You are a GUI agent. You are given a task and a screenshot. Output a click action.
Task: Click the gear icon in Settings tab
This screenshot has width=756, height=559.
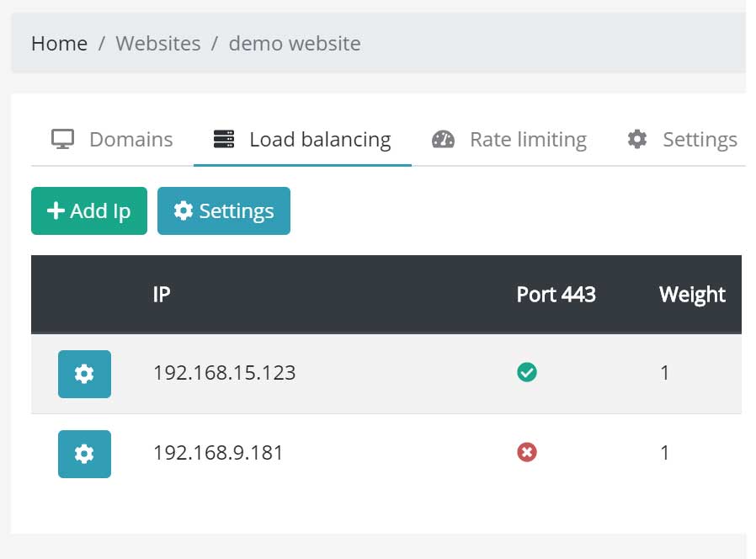pyautogui.click(x=637, y=139)
